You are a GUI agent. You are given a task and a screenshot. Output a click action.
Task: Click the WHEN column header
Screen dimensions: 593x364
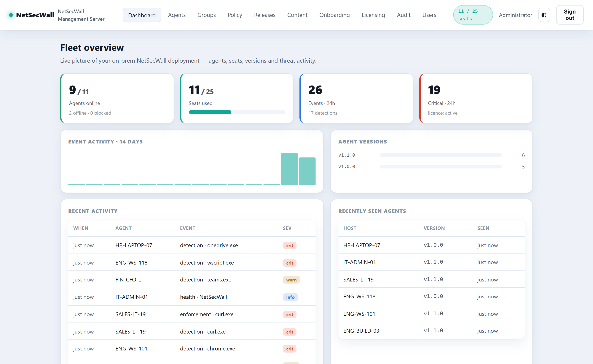coord(81,228)
